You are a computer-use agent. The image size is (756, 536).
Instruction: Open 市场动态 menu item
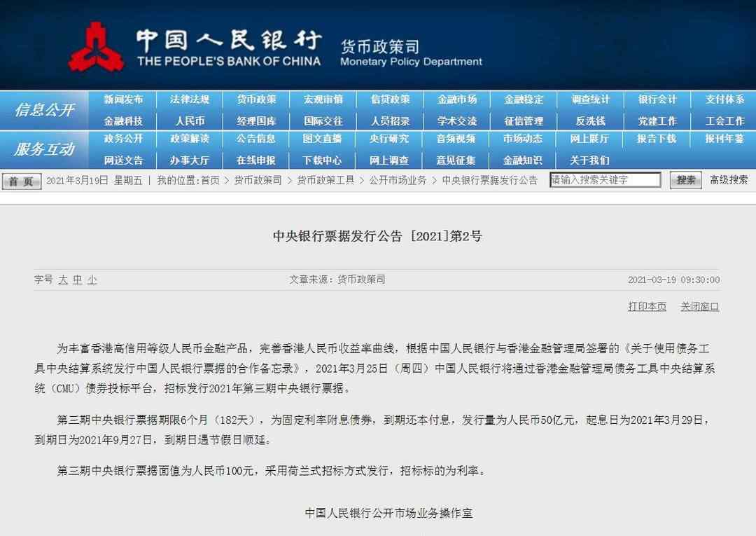coord(523,139)
